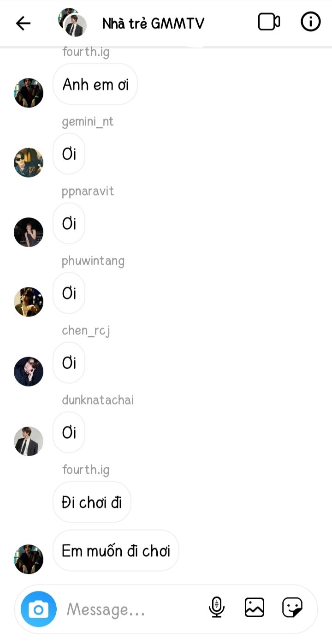The width and height of the screenshot is (332, 644).
Task: Go back using the arrow icon
Action: click(x=23, y=23)
